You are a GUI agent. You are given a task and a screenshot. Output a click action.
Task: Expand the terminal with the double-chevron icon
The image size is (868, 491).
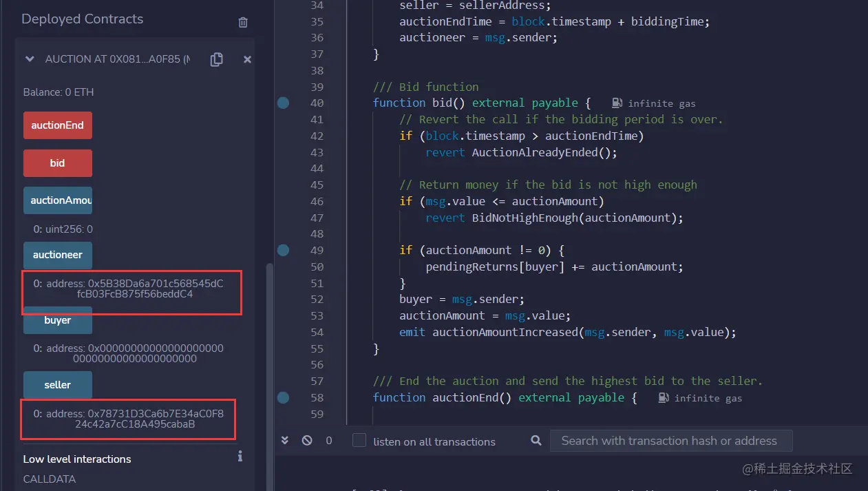[x=284, y=440]
